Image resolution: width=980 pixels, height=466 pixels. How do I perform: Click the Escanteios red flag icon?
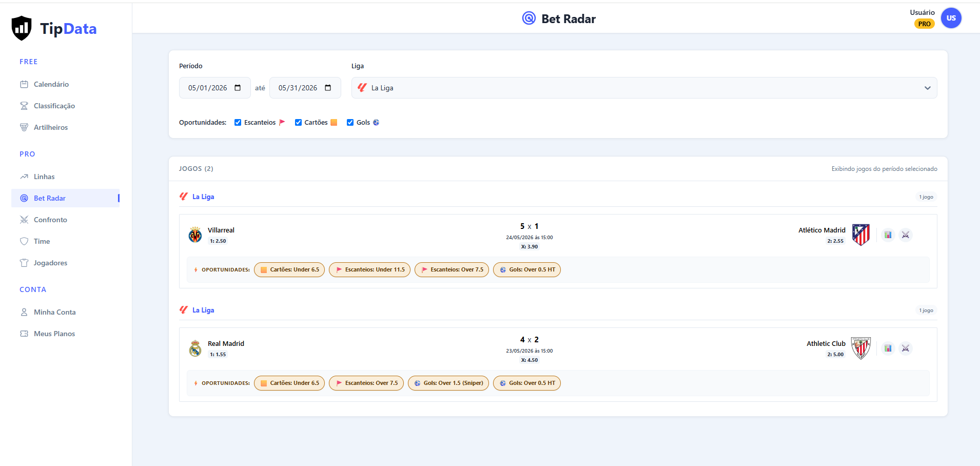282,122
